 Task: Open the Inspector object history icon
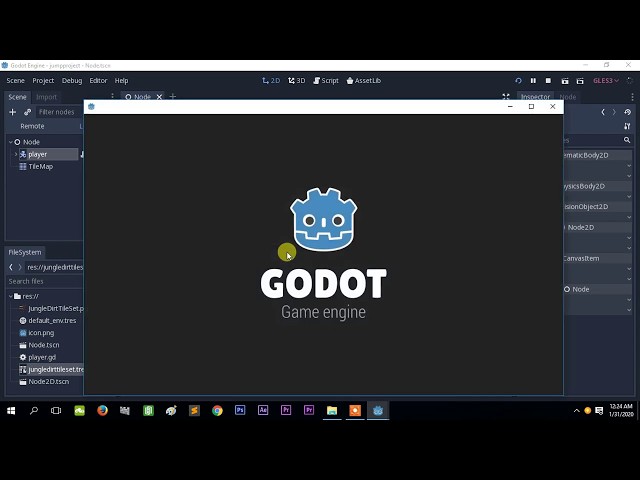(627, 112)
